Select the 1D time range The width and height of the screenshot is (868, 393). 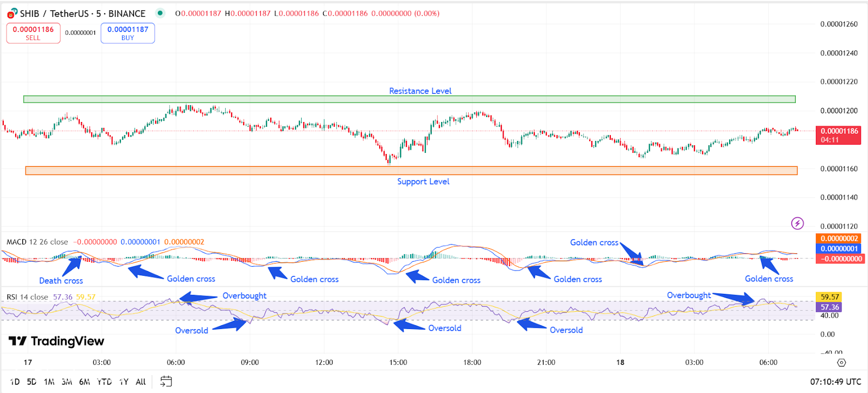click(15, 382)
